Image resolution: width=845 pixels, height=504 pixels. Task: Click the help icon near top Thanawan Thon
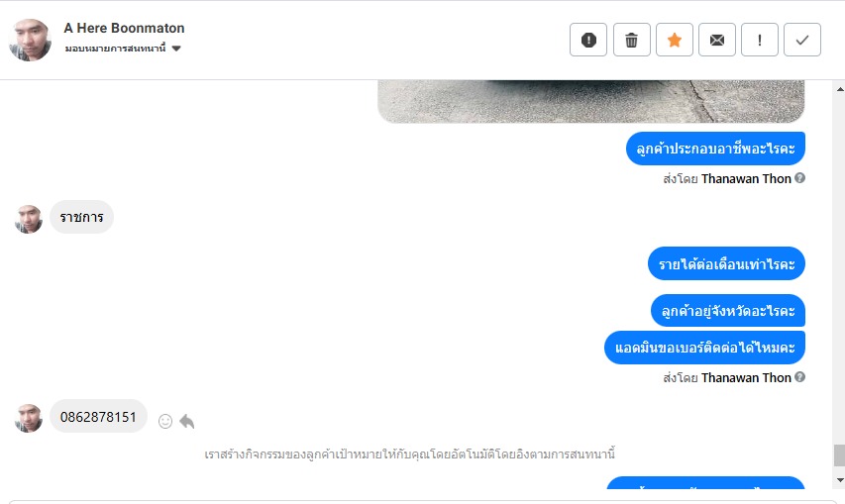point(799,177)
